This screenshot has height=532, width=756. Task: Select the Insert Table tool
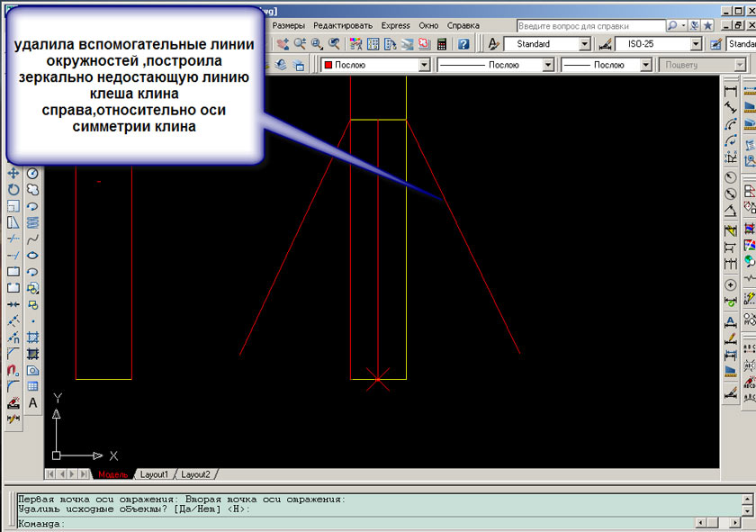pyautogui.click(x=32, y=386)
